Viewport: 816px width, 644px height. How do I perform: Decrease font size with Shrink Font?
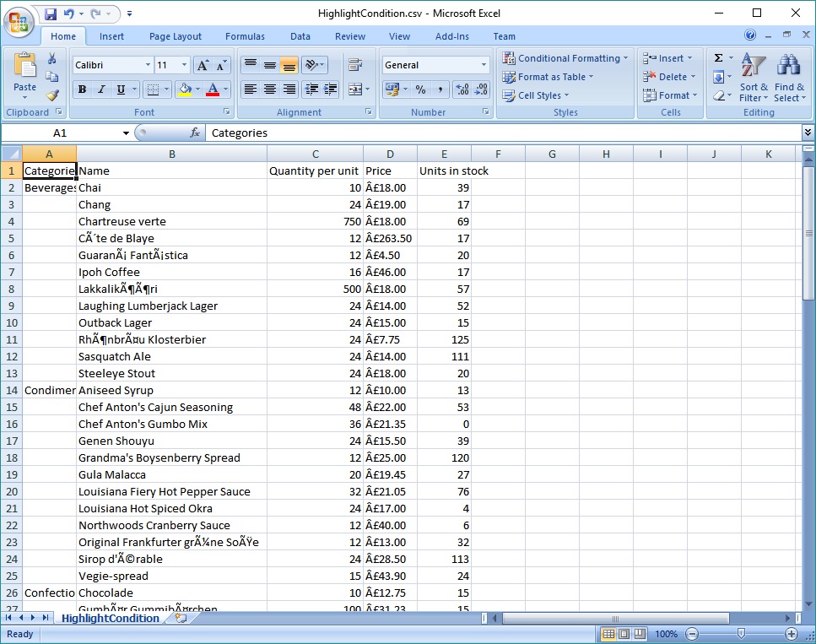tap(221, 65)
